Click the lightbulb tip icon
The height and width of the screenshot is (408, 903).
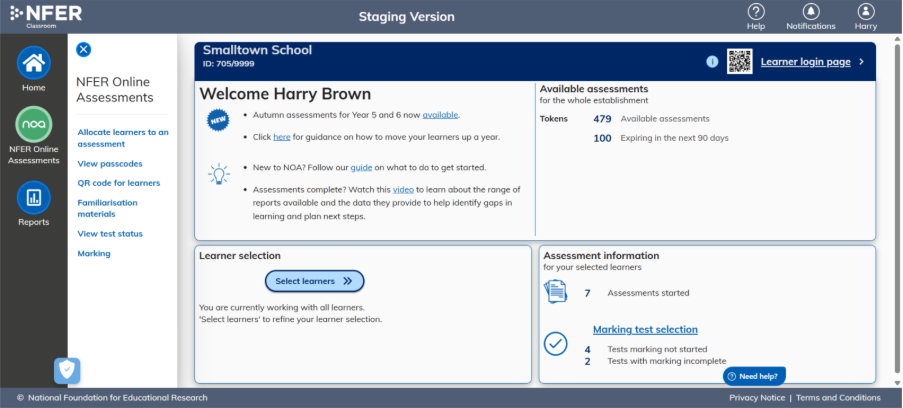(x=219, y=174)
